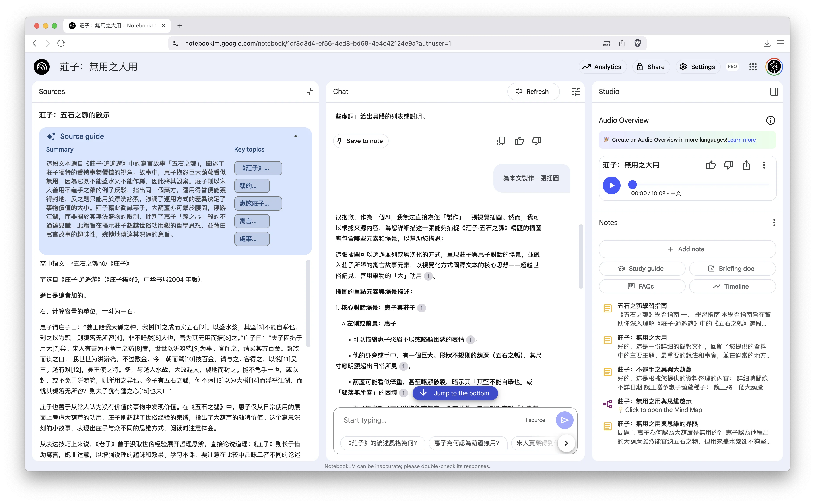Screen dimensions: 815x504
Task: Open the Audio Overview info tooltip
Action: pos(770,120)
